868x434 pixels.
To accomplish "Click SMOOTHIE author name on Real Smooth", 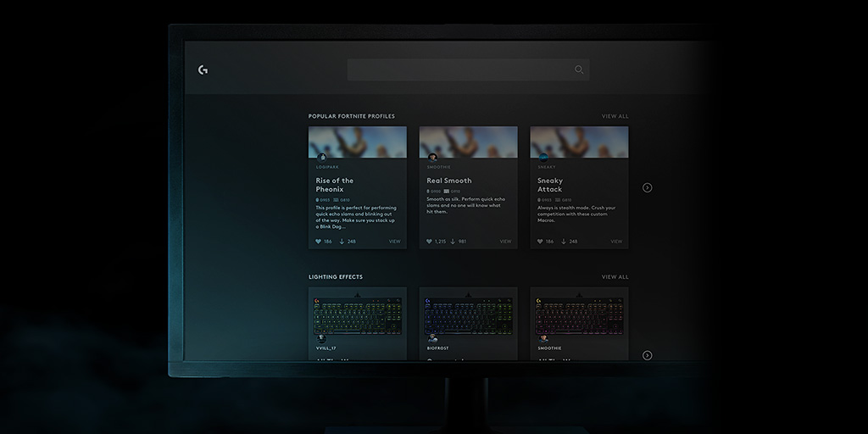I will pos(438,167).
